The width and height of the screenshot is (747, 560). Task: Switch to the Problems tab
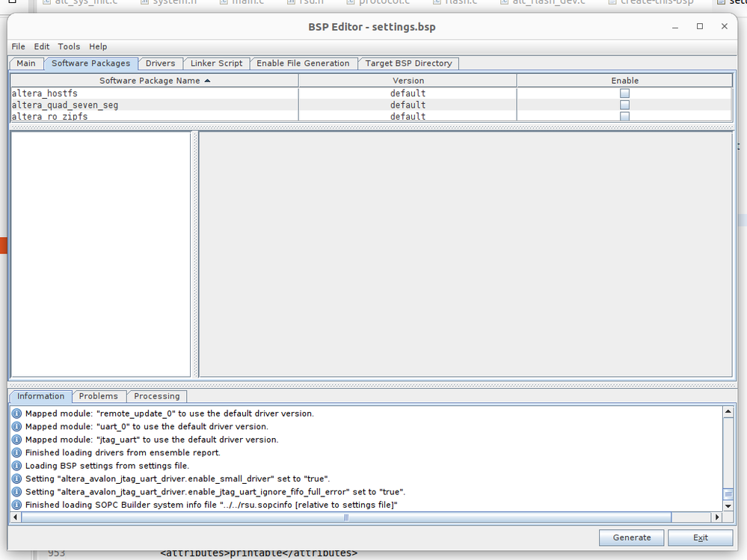point(98,396)
